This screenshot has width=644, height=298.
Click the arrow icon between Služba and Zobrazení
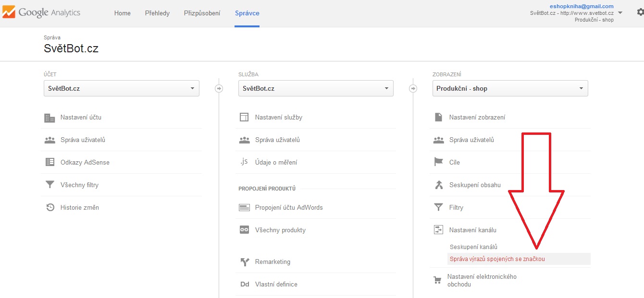(x=413, y=88)
